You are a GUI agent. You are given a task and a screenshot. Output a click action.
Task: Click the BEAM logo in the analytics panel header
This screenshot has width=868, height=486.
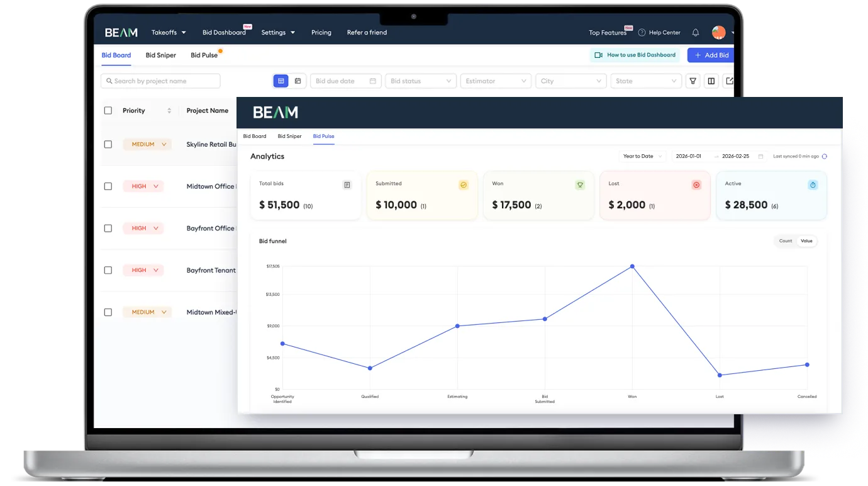275,113
